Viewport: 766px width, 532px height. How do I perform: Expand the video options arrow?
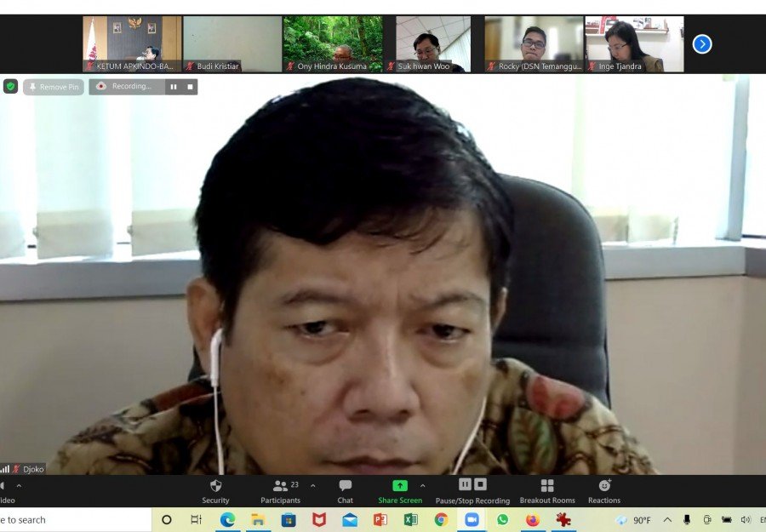pos(19,485)
